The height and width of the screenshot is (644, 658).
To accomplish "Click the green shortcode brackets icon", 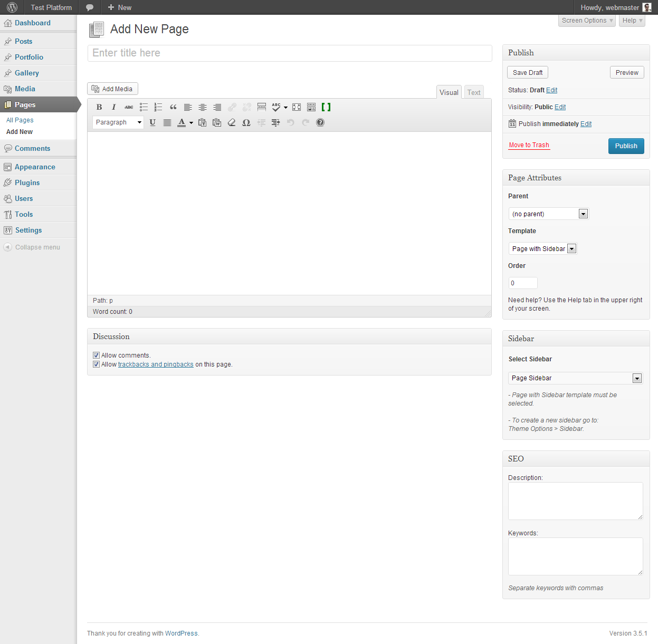I will pos(326,107).
